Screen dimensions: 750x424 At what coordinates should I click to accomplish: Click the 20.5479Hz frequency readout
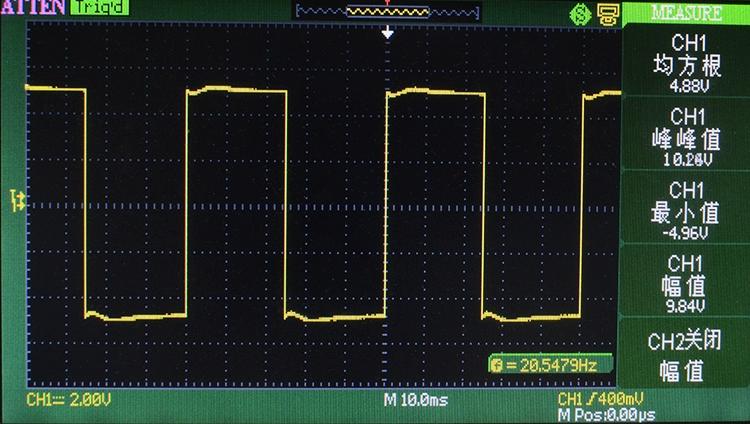pos(557,365)
